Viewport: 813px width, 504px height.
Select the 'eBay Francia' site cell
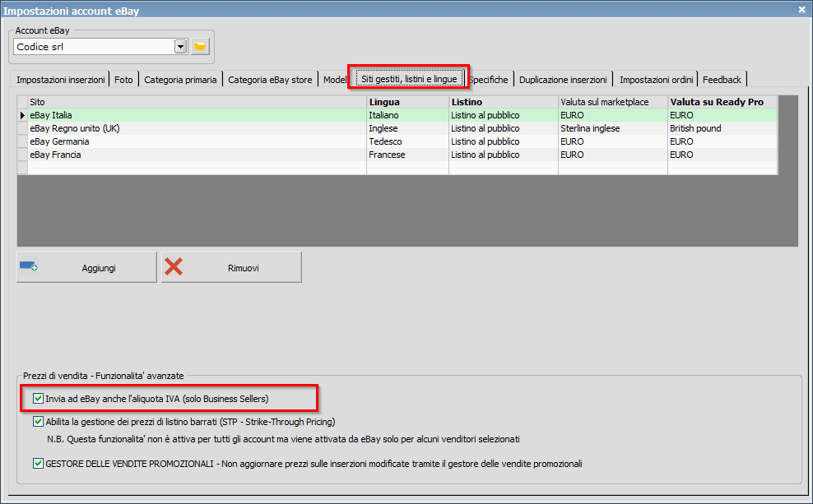pos(197,155)
